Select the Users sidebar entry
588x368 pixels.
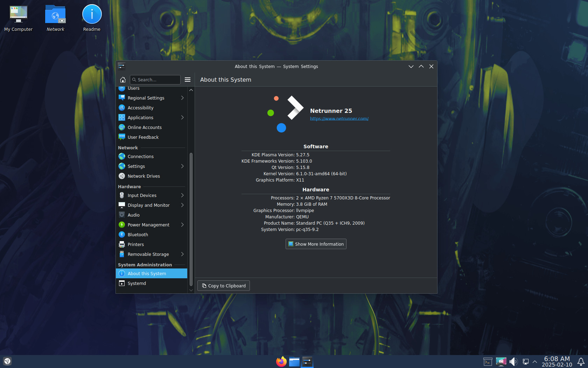click(152, 88)
